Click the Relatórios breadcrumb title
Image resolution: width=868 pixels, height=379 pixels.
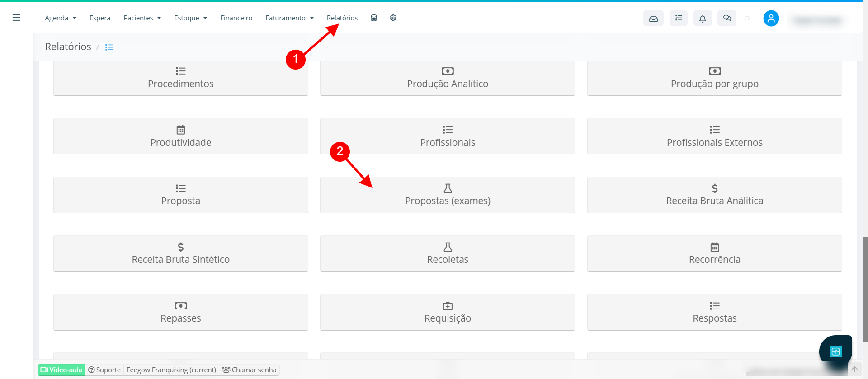[x=68, y=47]
